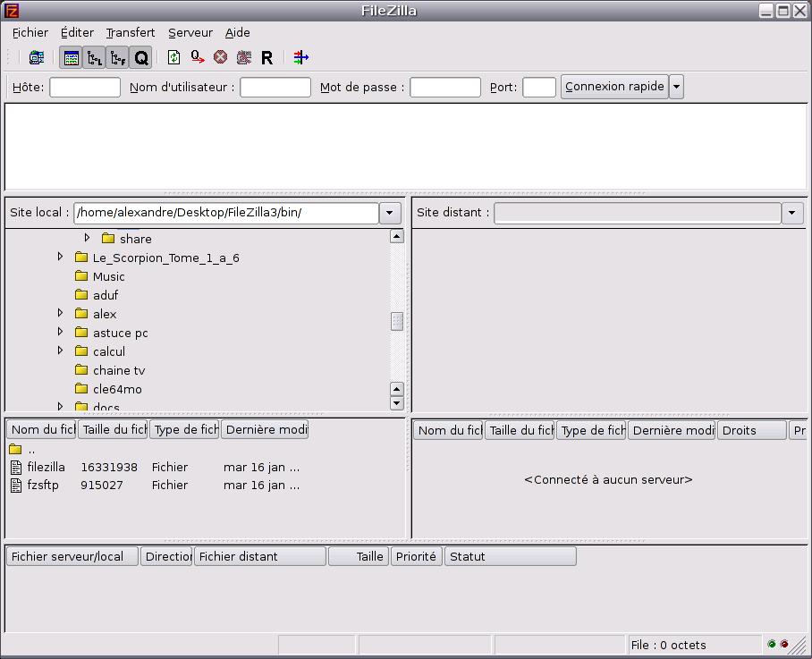Click the Connexion rapide button
This screenshot has height=659, width=812.
click(x=614, y=87)
